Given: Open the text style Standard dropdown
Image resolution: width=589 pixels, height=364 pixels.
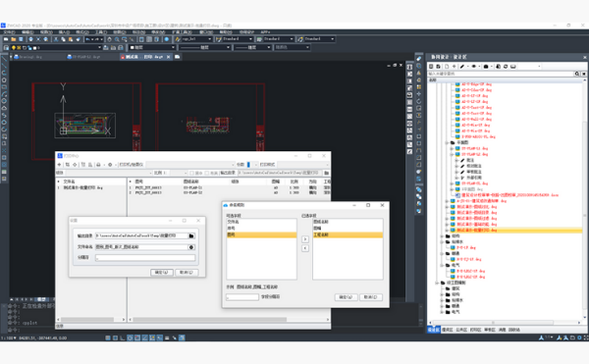Looking at the screenshot, I should click(236, 39).
